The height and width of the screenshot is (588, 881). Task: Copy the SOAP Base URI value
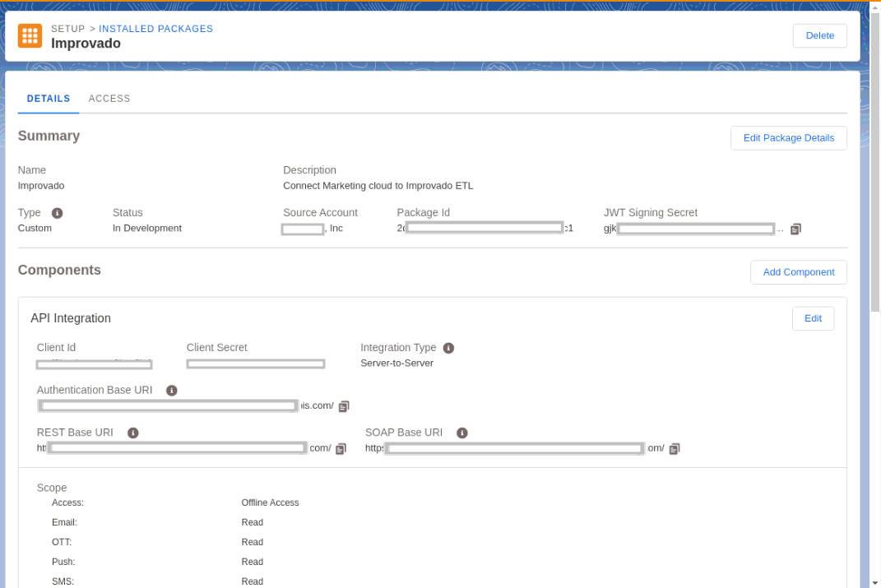674,448
